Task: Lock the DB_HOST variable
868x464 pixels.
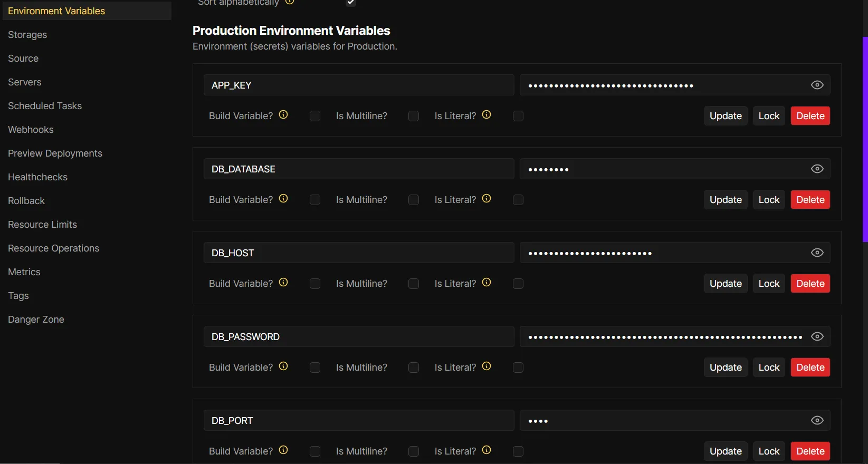Action: (x=769, y=284)
